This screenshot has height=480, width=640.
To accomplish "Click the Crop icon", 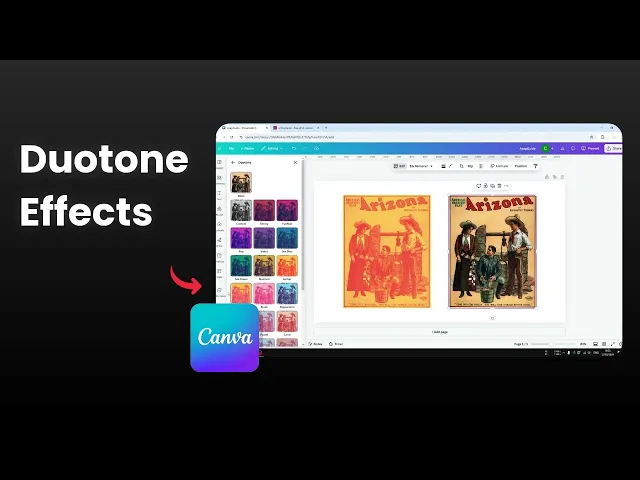I will (461, 166).
